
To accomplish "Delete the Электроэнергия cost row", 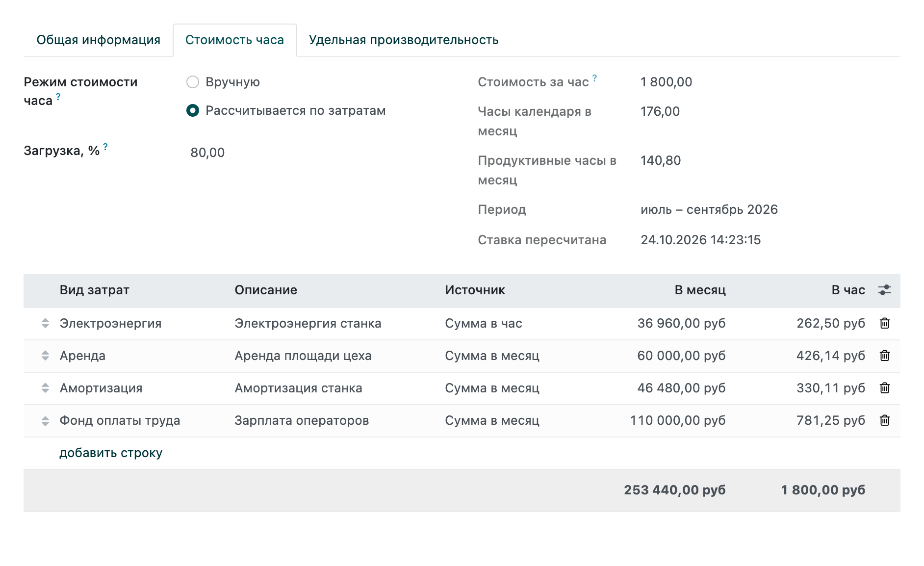I will (884, 323).
